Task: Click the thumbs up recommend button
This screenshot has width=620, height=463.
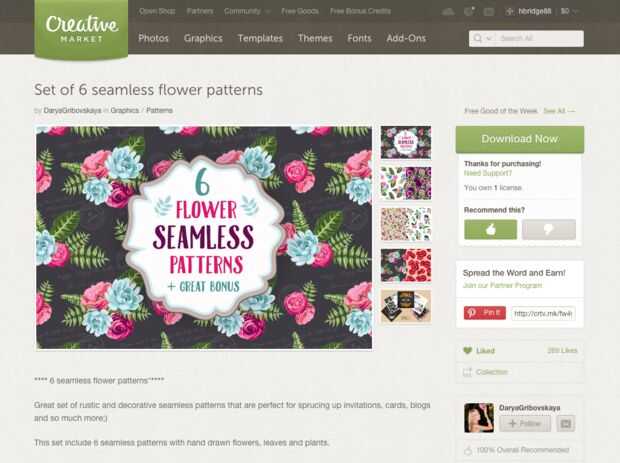Action: coord(490,229)
